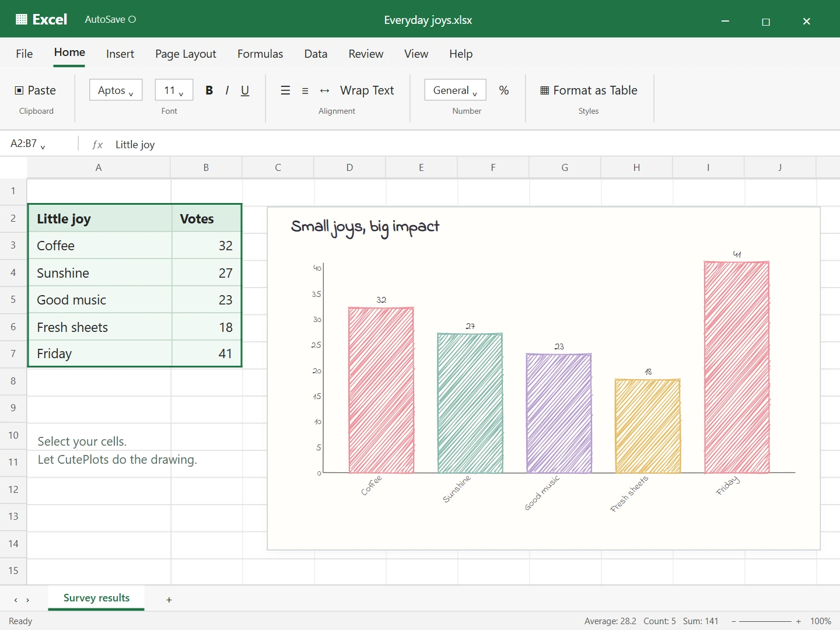Image resolution: width=840 pixels, height=630 pixels.
Task: Select the Friday votes cell 41
Action: pos(206,353)
